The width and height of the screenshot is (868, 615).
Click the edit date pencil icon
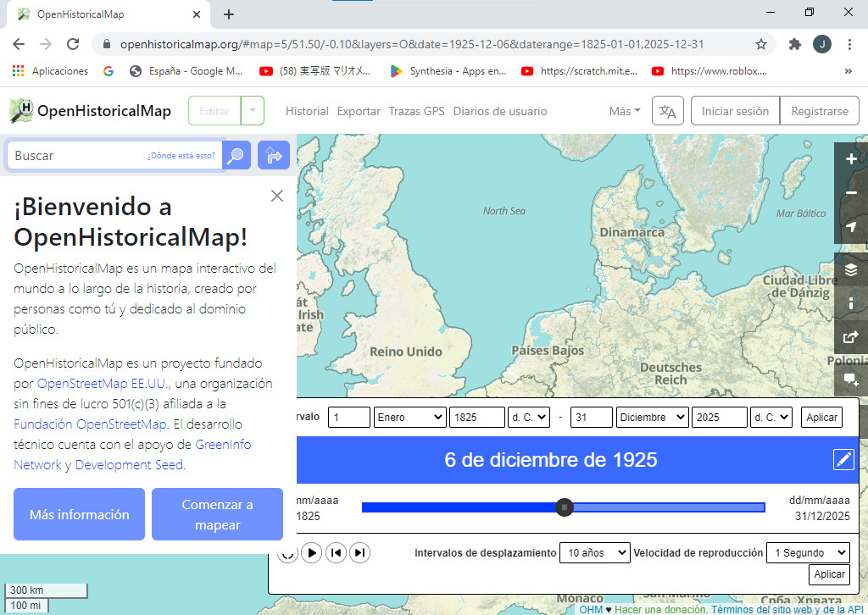(843, 460)
